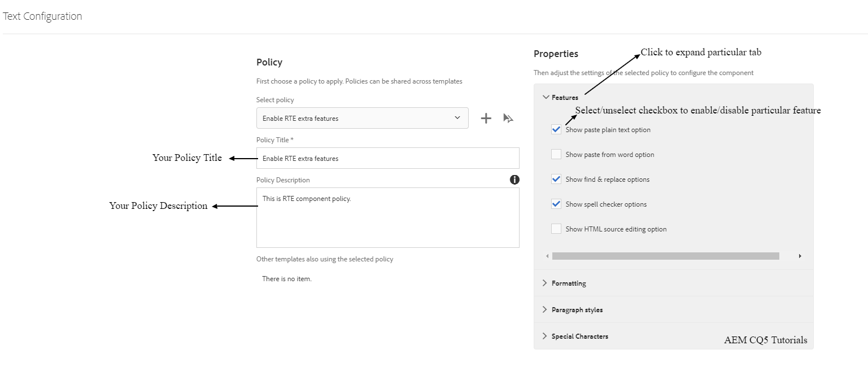Click the Text Configuration heading
This screenshot has width=868, height=376.
[x=42, y=16]
